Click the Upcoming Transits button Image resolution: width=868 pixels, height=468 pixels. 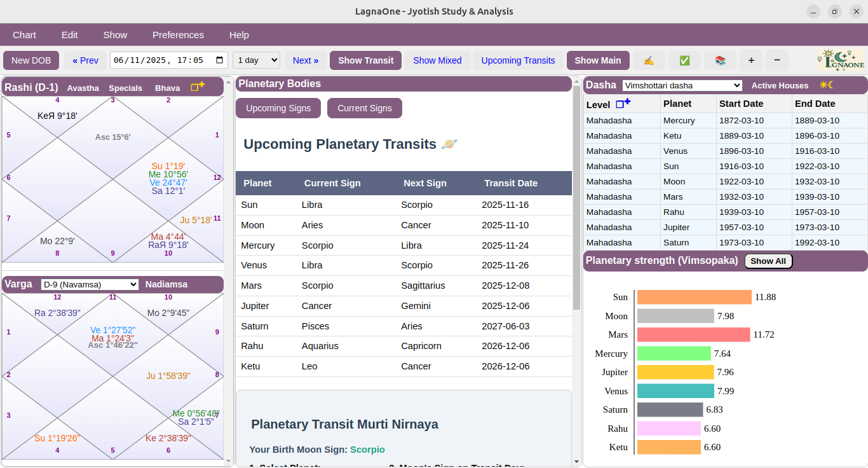click(518, 60)
